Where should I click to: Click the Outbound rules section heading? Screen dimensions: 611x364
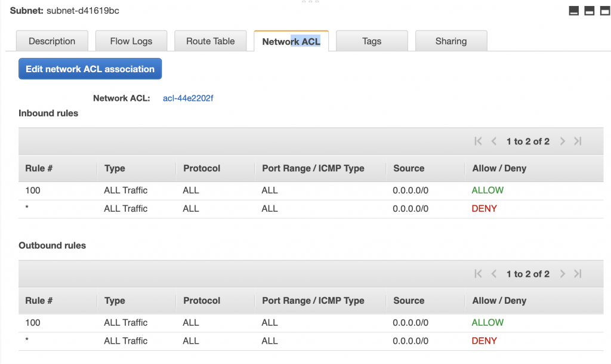[x=53, y=245]
